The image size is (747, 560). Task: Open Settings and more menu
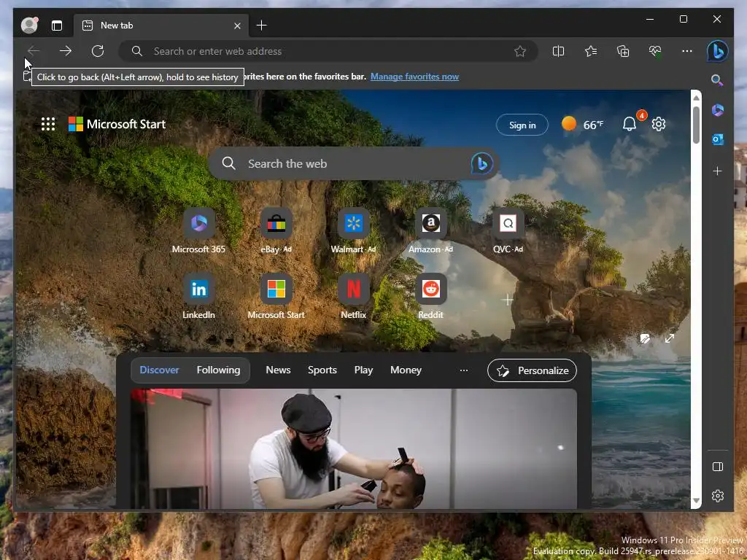click(x=687, y=51)
